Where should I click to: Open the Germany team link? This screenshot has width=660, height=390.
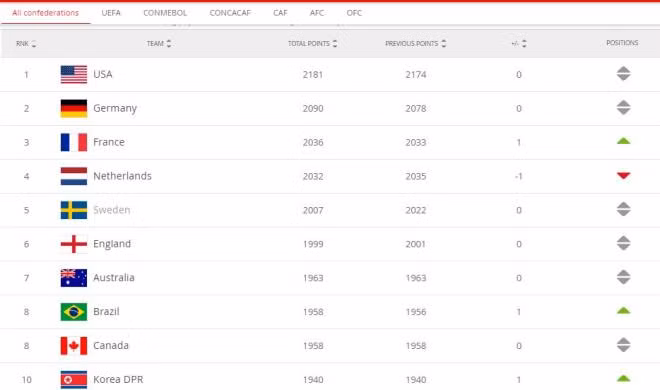pyautogui.click(x=115, y=109)
